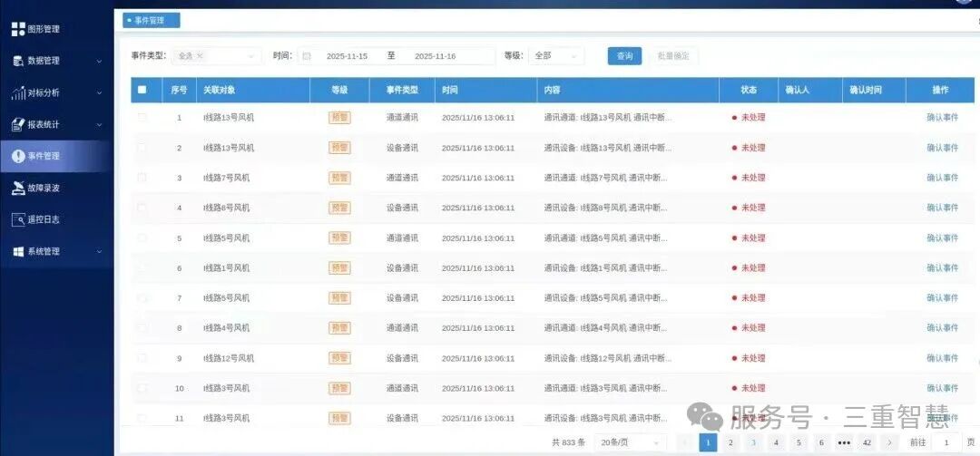980x456 pixels.
Task: Click the 对标分析 chart icon
Action: 18,92
